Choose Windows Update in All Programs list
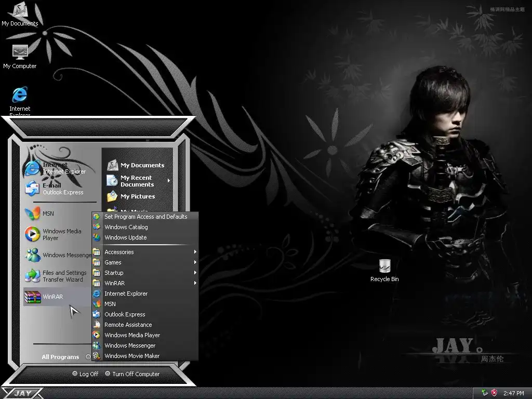The height and width of the screenshot is (399, 532). [x=145, y=237]
